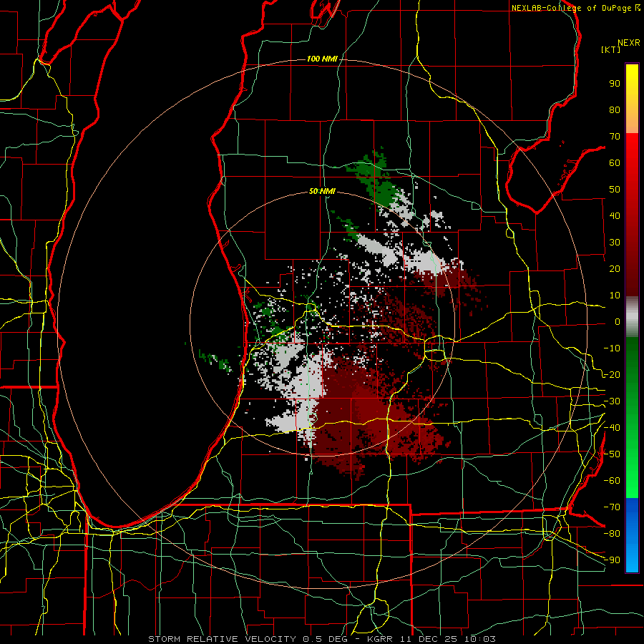644x644 pixels.
Task: Click the 0 value on the velocity scale
Action: pos(618,321)
